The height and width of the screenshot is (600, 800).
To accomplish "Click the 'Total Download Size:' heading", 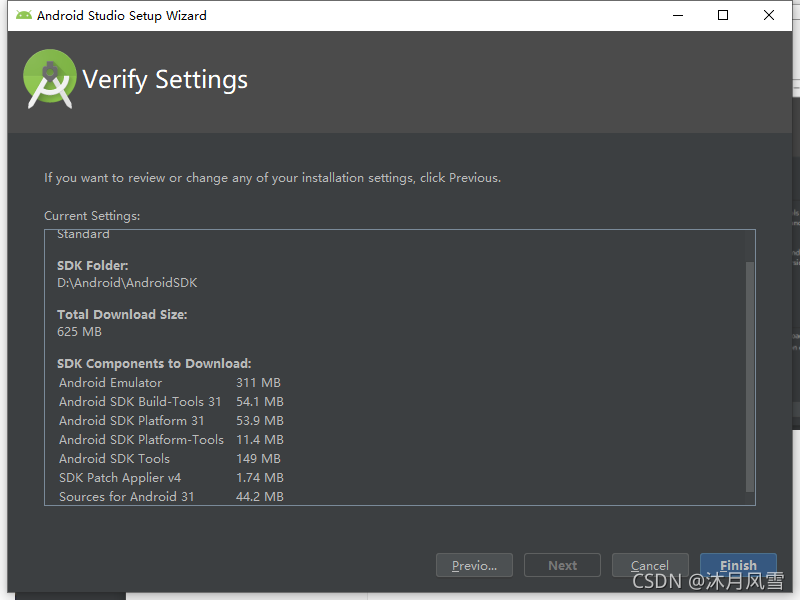I will [x=122, y=314].
